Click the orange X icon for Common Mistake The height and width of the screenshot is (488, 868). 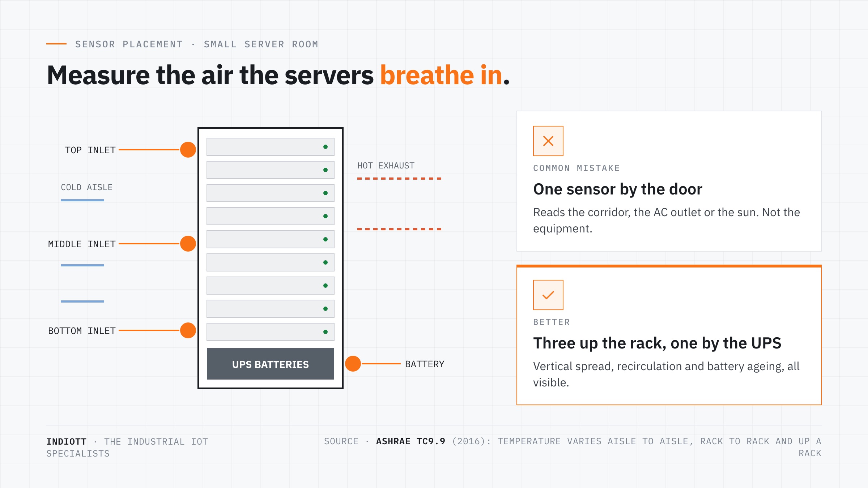click(x=548, y=141)
